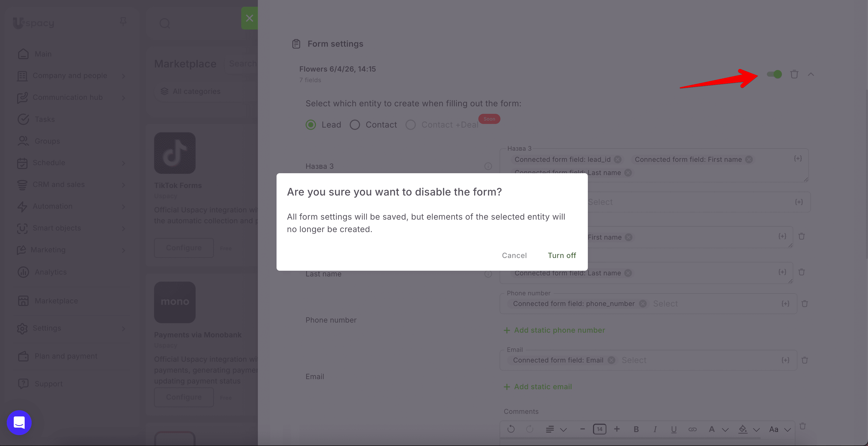Click the mono app thumbnail
Screen dimensions: 868x446
[x=175, y=302]
